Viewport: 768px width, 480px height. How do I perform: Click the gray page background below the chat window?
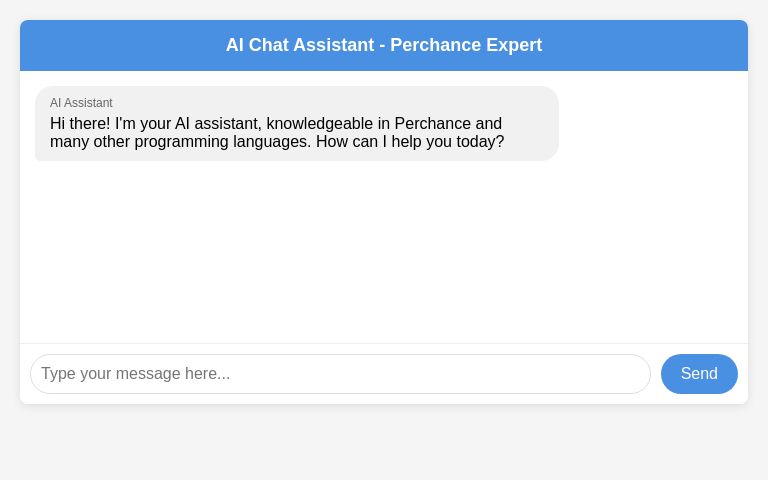pyautogui.click(x=384, y=445)
